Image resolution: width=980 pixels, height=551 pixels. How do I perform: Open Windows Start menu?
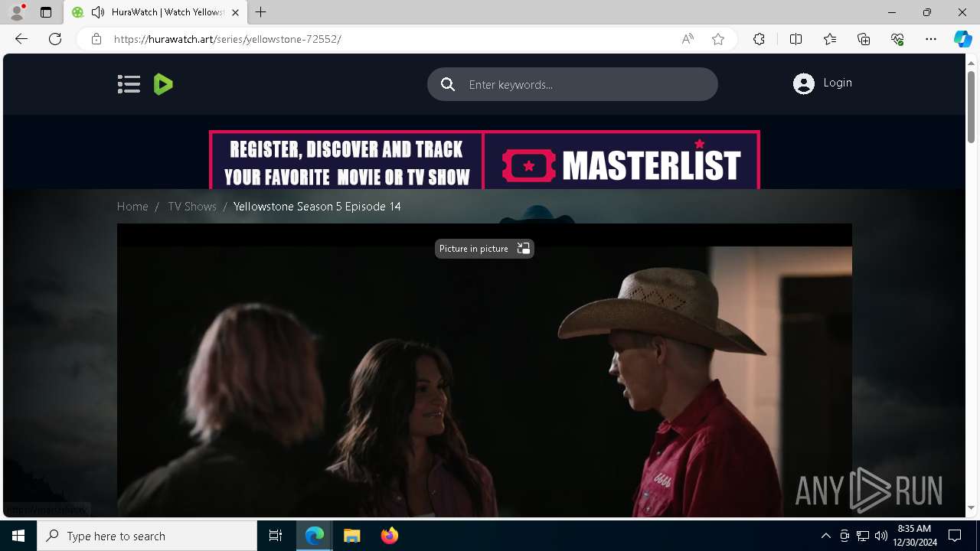pyautogui.click(x=18, y=536)
